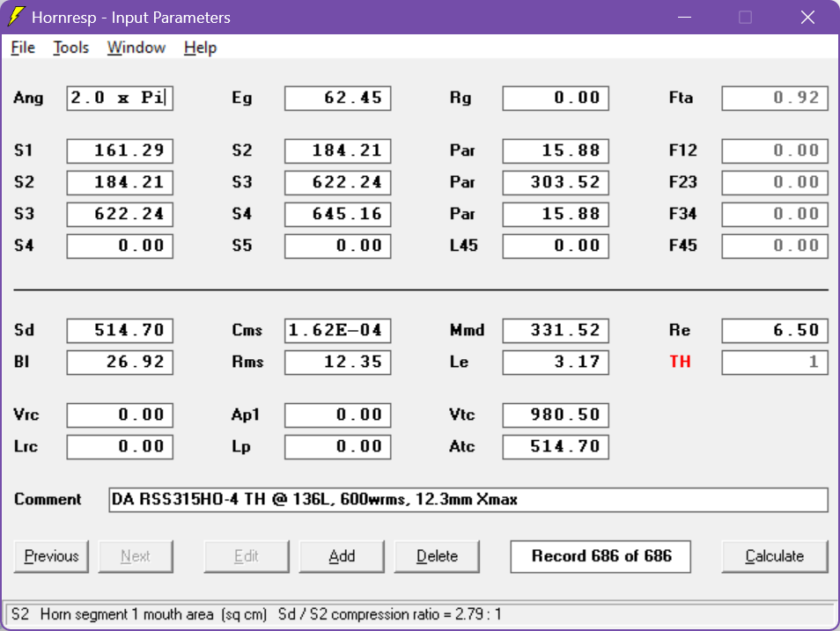Click the Lrc input field
The width and height of the screenshot is (840, 631).
[x=120, y=447]
